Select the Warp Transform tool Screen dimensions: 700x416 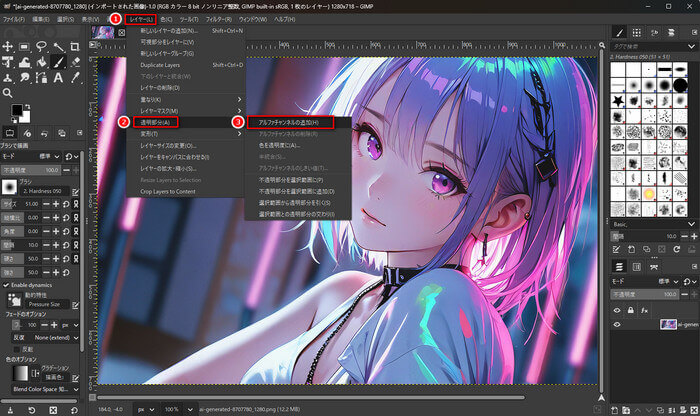(x=24, y=62)
